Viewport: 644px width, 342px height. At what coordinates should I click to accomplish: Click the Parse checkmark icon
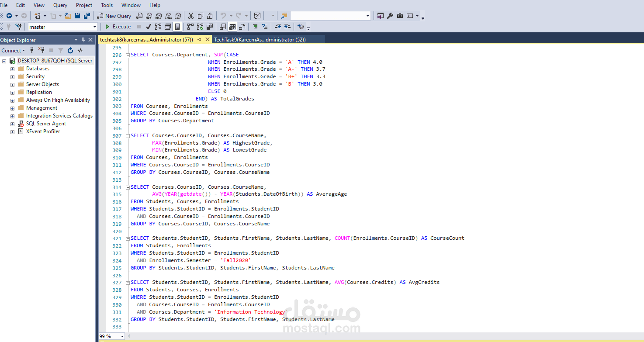tap(148, 27)
